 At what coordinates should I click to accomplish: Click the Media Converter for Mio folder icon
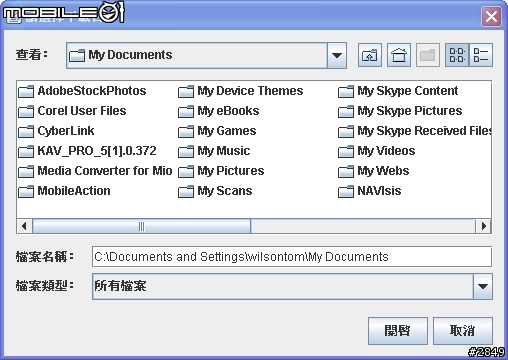tap(26, 171)
